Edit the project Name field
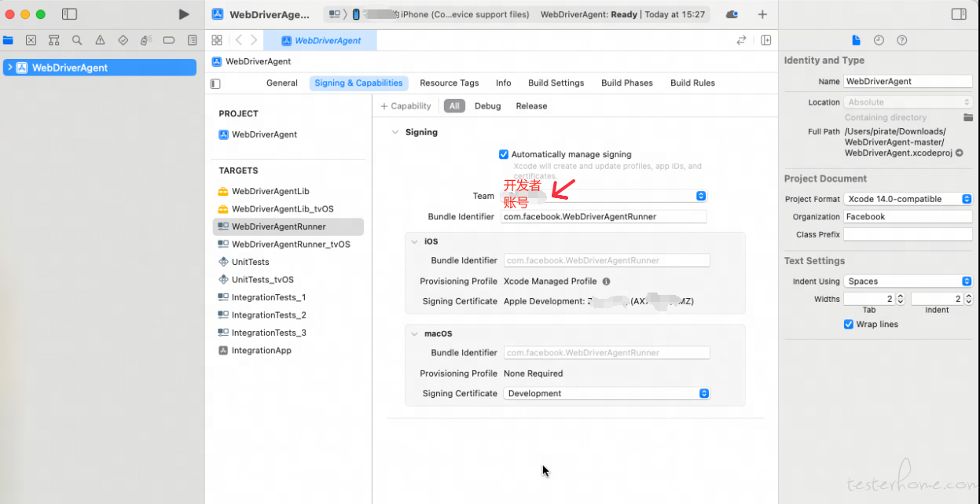 coord(908,81)
